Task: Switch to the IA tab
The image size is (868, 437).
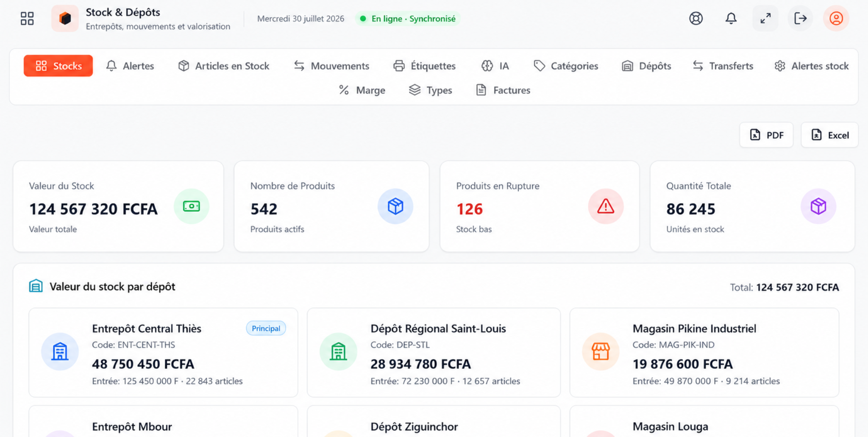Action: click(495, 66)
